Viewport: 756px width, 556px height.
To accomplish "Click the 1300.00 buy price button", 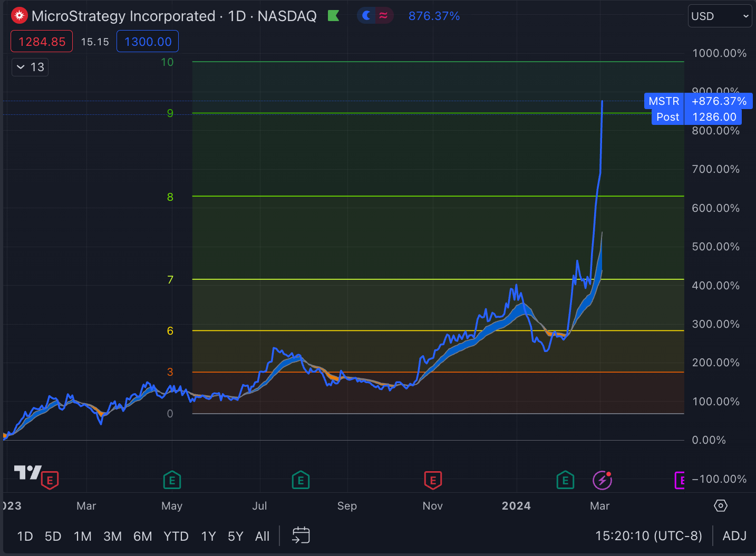I will (147, 41).
